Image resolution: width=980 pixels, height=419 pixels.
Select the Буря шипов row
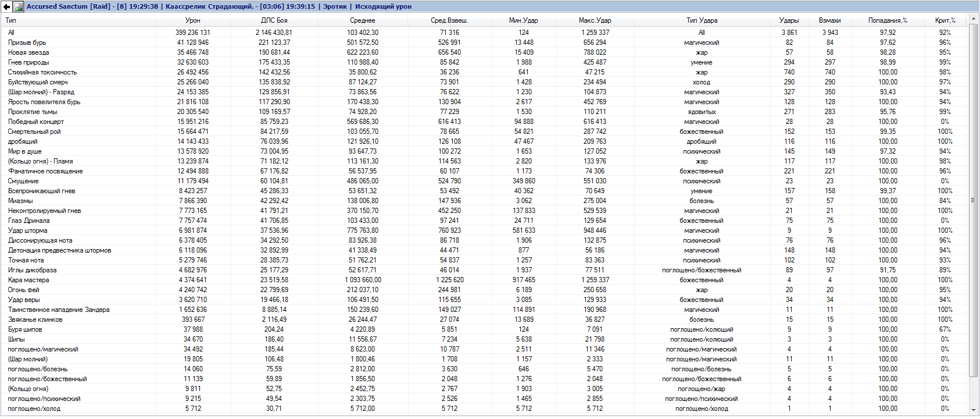pyautogui.click(x=485, y=329)
